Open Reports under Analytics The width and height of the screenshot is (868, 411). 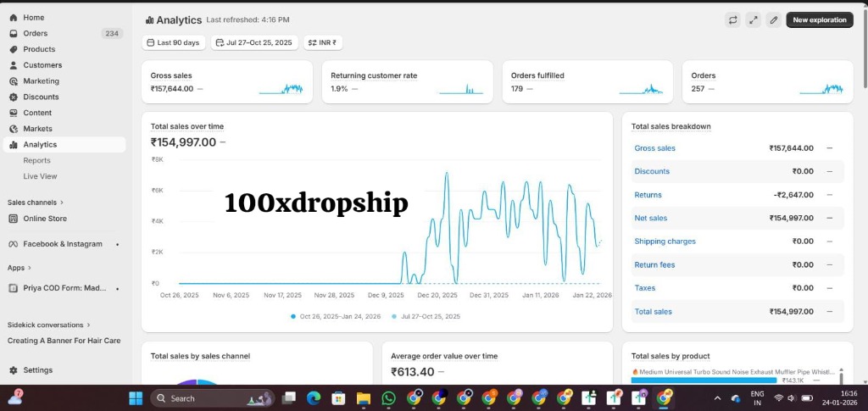[36, 160]
